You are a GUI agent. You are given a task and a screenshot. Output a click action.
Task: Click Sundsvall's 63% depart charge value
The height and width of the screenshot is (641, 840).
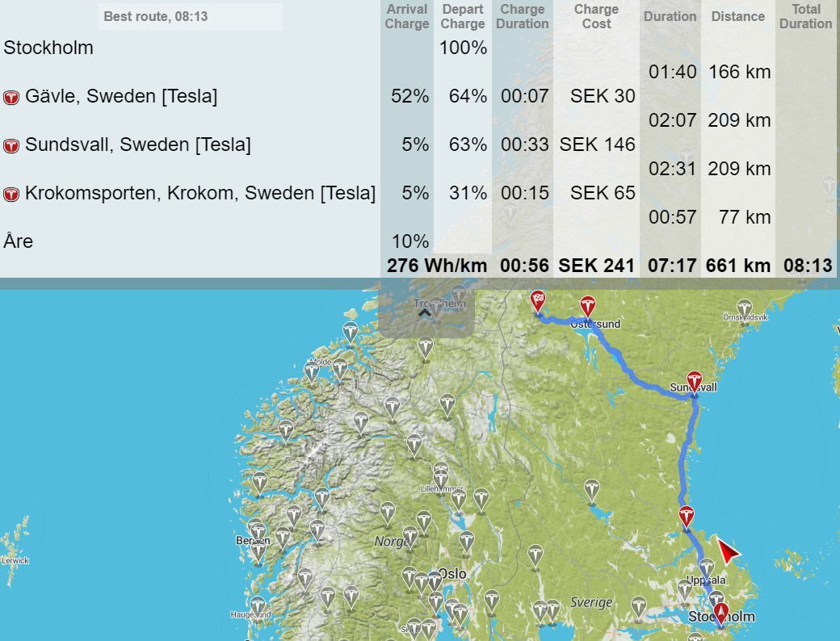click(468, 145)
